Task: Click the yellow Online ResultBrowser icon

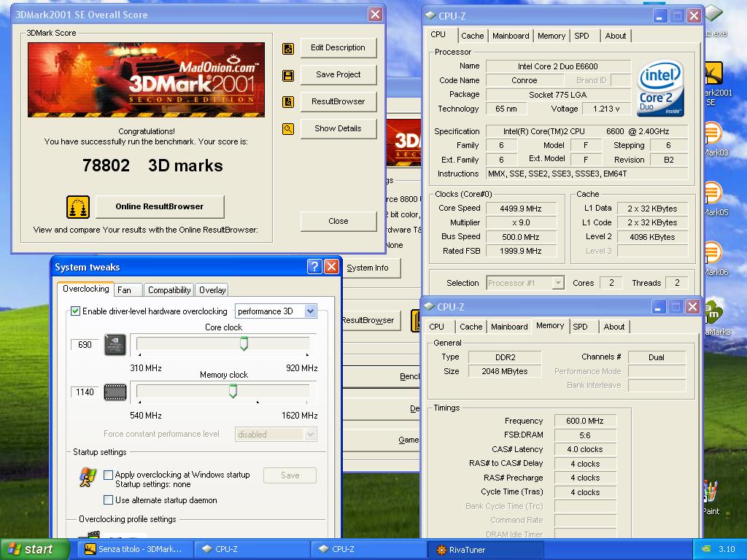Action: (78, 207)
